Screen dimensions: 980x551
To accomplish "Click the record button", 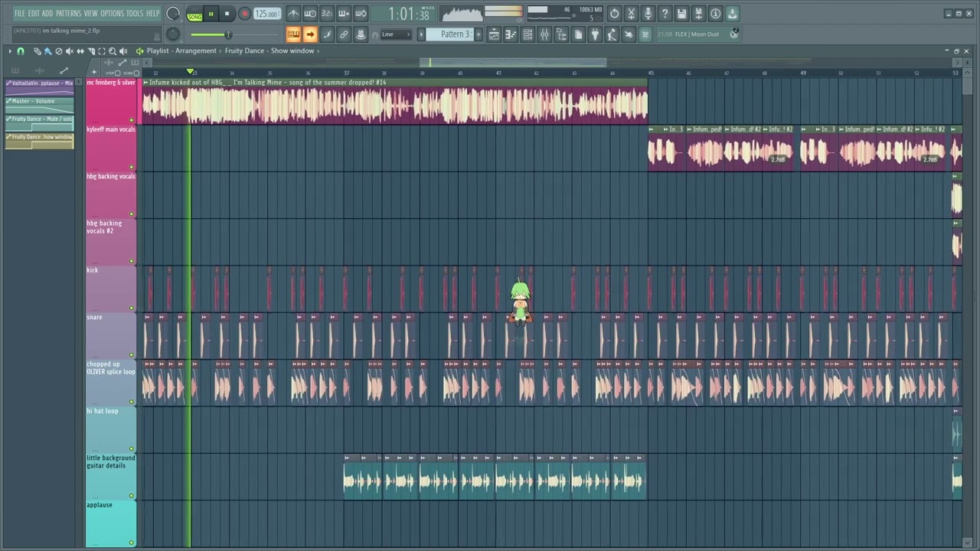I will pos(244,14).
